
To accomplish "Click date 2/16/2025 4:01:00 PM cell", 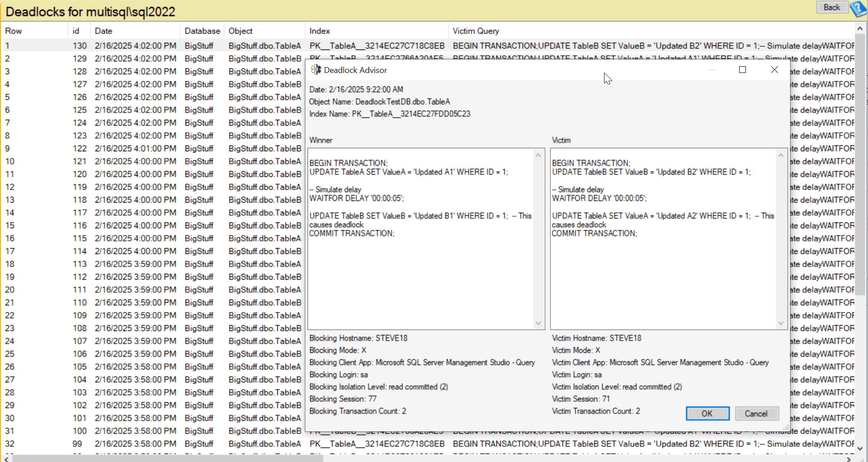I will click(135, 148).
